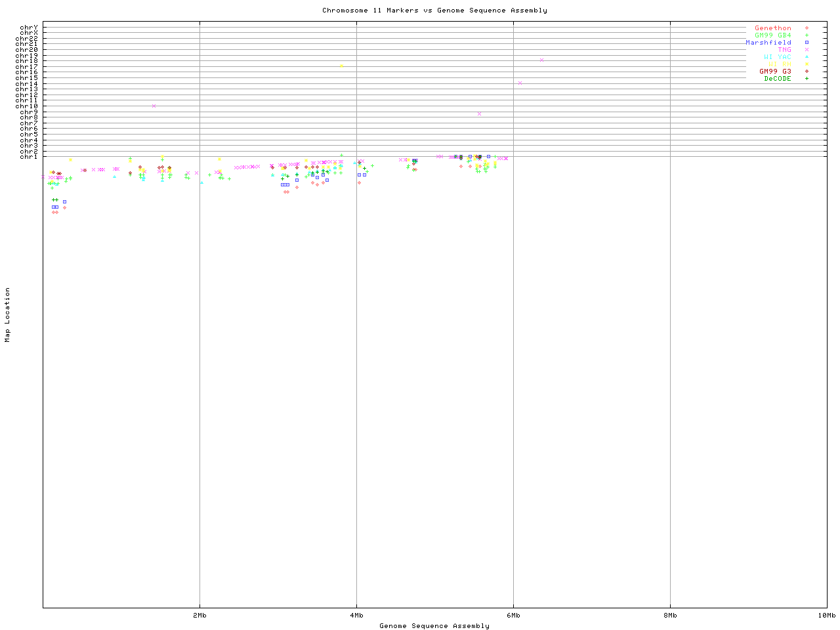Click the Genethon legend label
This screenshot has width=840, height=630.
click(772, 28)
